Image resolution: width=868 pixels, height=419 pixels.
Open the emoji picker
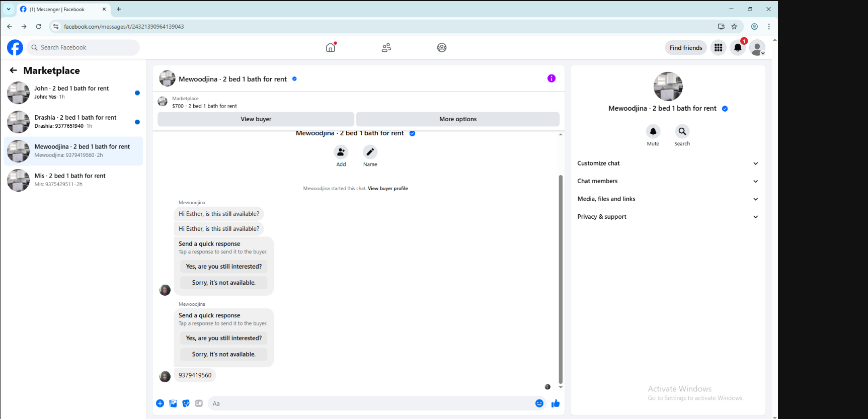[539, 403]
